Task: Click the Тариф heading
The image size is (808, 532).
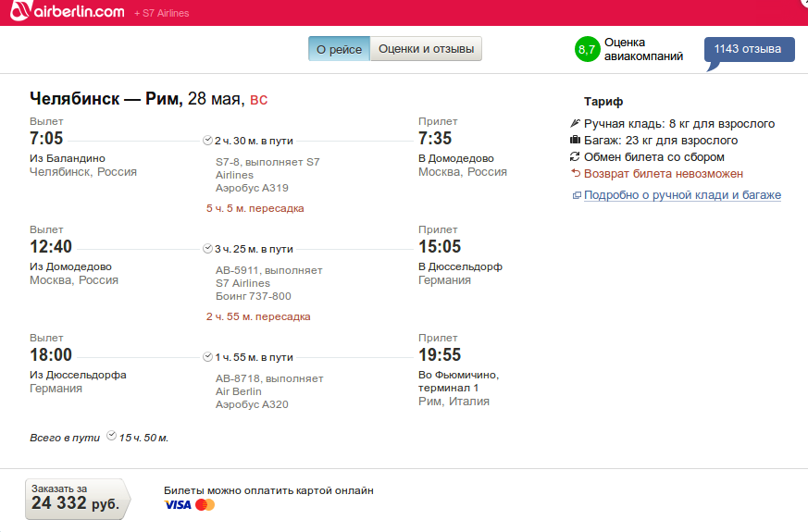Action: pyautogui.click(x=603, y=102)
